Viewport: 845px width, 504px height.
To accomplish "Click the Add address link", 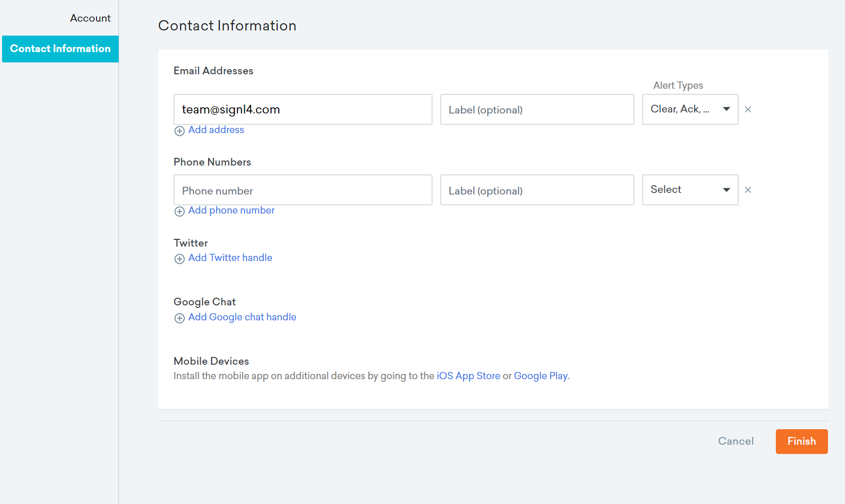I will click(x=216, y=130).
